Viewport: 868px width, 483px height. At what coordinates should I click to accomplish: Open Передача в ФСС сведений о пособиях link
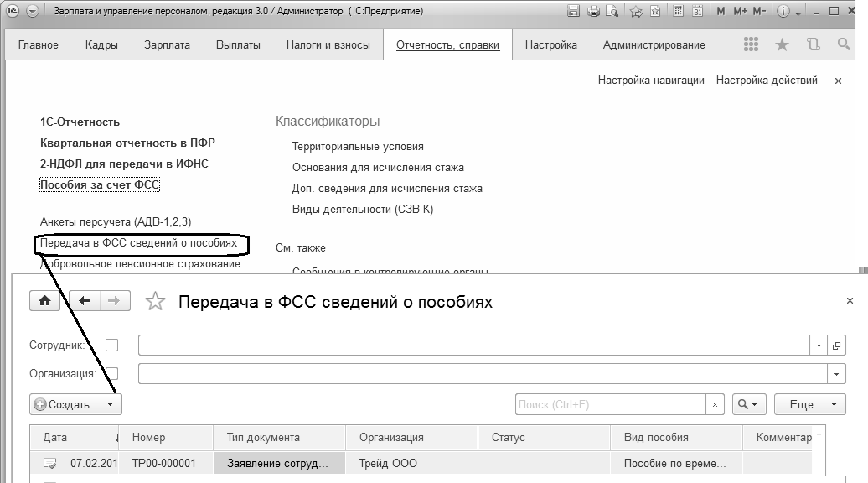click(x=138, y=242)
